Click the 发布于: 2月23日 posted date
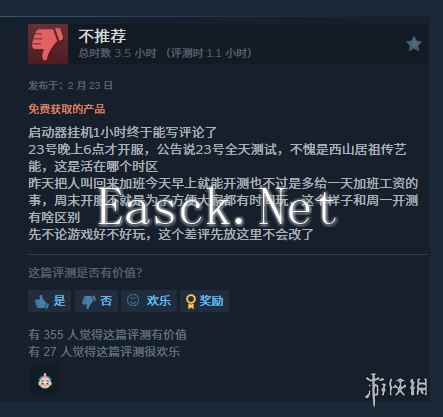 tap(70, 85)
